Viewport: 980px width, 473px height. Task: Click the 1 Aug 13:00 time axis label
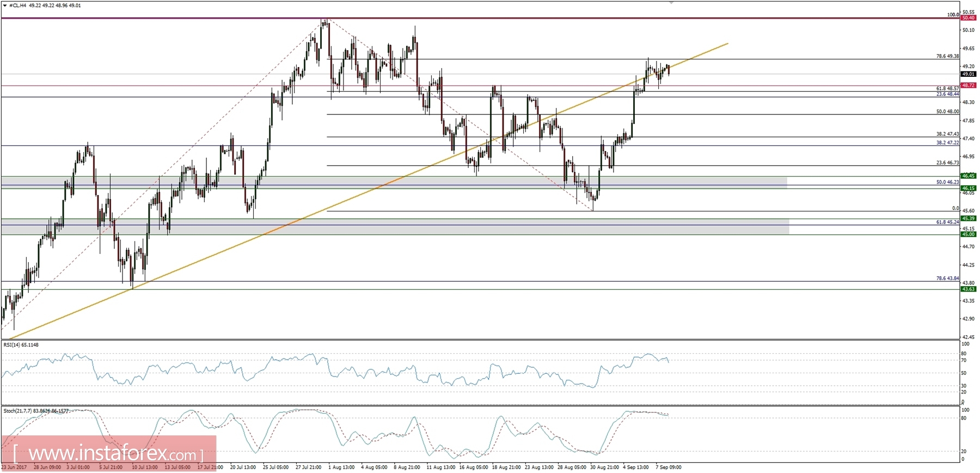coord(341,468)
